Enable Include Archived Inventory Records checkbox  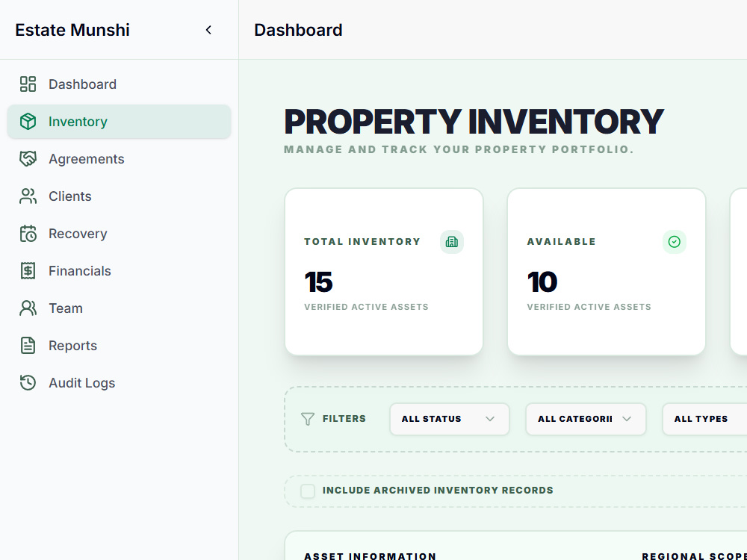pyautogui.click(x=308, y=491)
